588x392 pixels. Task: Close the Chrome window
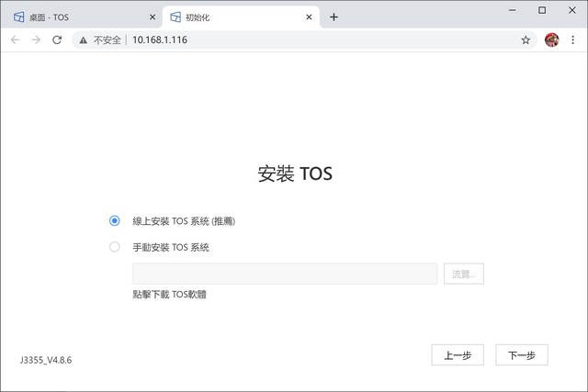coord(571,10)
